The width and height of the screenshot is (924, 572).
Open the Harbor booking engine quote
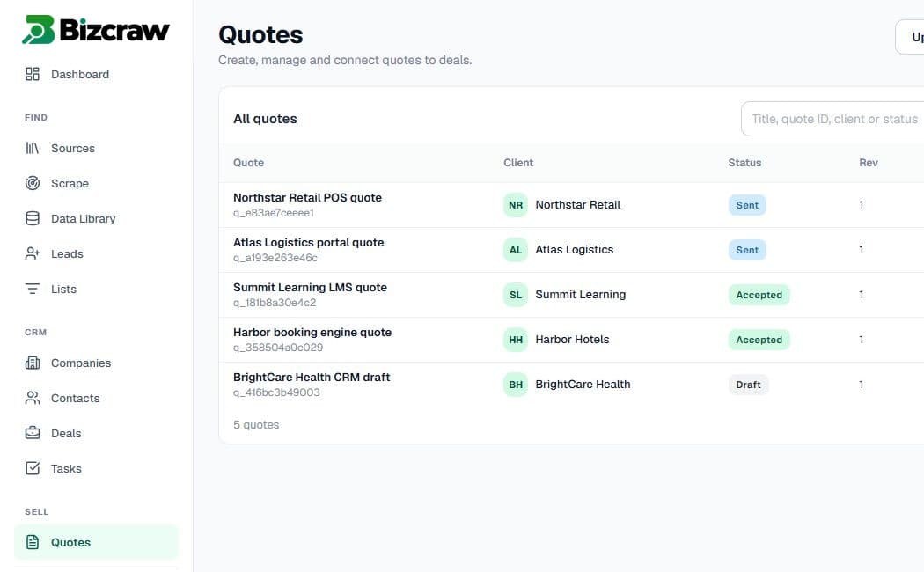tap(312, 332)
